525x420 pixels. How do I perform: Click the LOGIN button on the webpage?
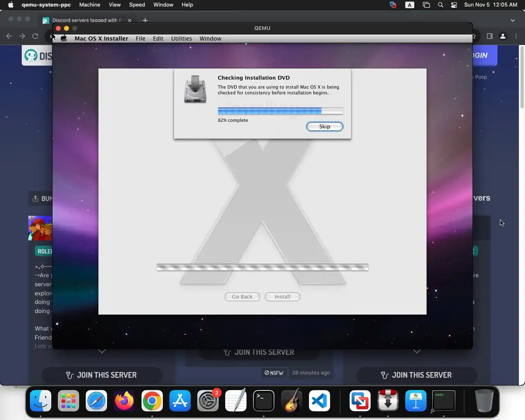tap(485, 55)
